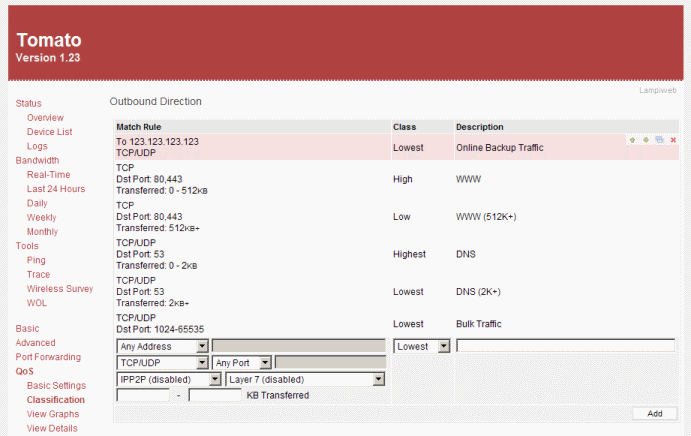Open Weekly bandwidth page
This screenshot has width=691, height=436.
click(41, 217)
